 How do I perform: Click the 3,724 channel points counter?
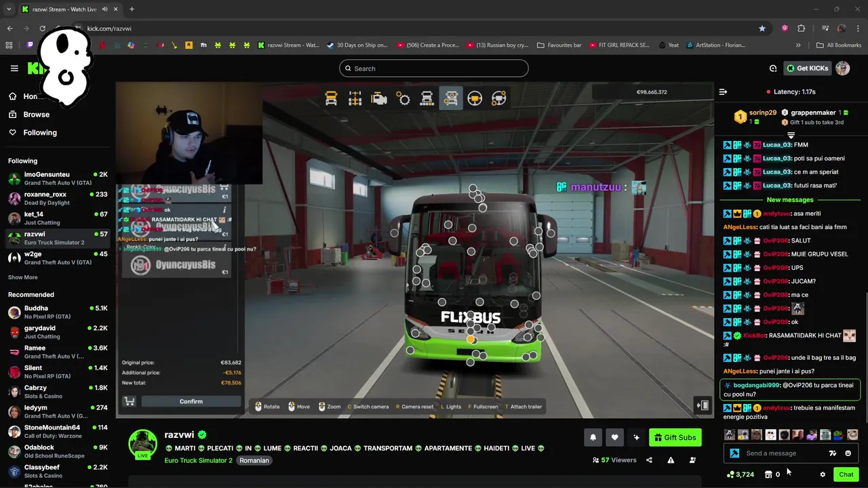740,474
